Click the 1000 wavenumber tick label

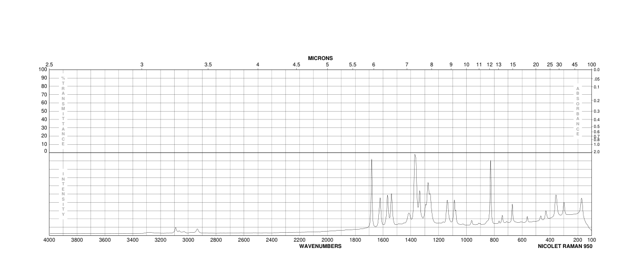(466, 241)
